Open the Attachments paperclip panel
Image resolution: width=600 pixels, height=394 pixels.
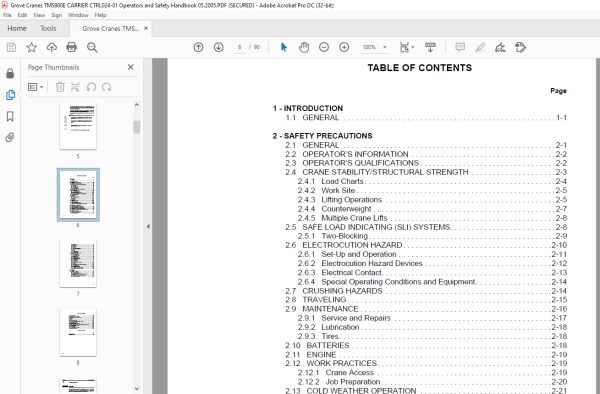tap(10, 137)
